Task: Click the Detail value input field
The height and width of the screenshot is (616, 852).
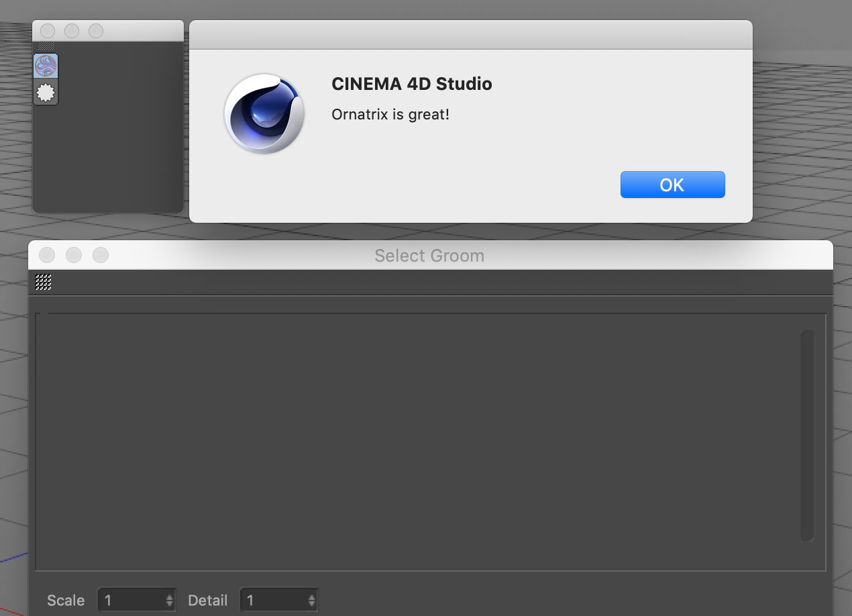Action: 273,600
